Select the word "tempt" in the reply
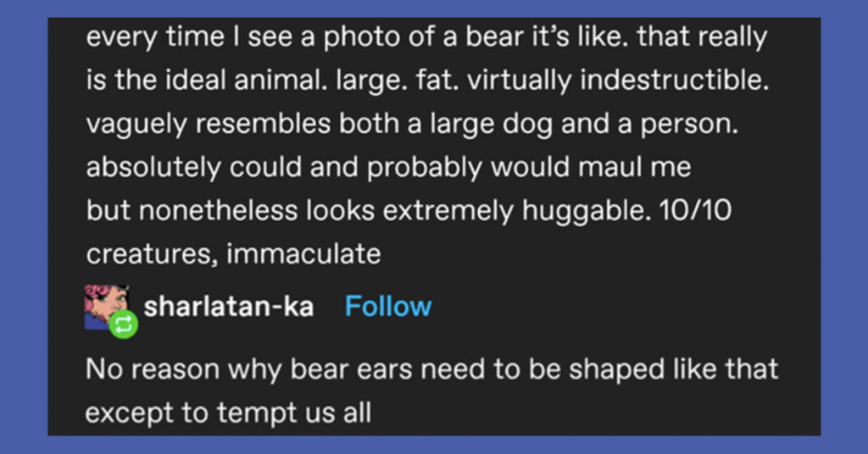Screen dimensions: 868x454 253,413
